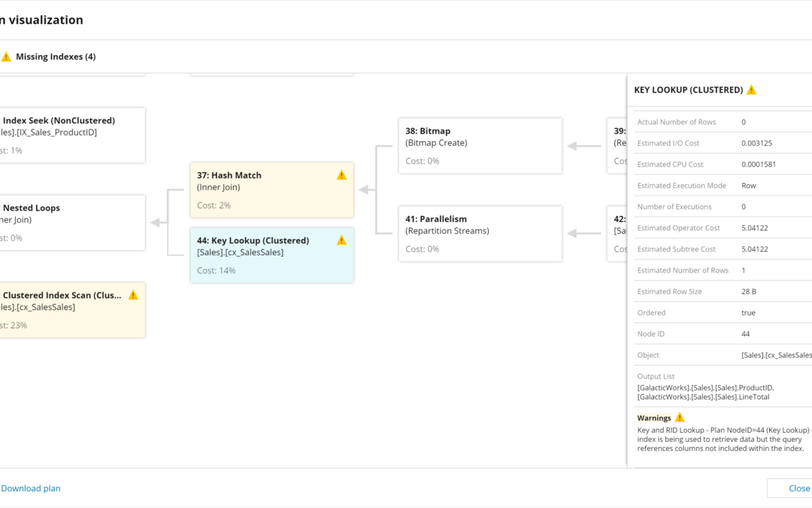
Task: Click warning icon on Key Lookup node 44
Action: tap(341, 241)
